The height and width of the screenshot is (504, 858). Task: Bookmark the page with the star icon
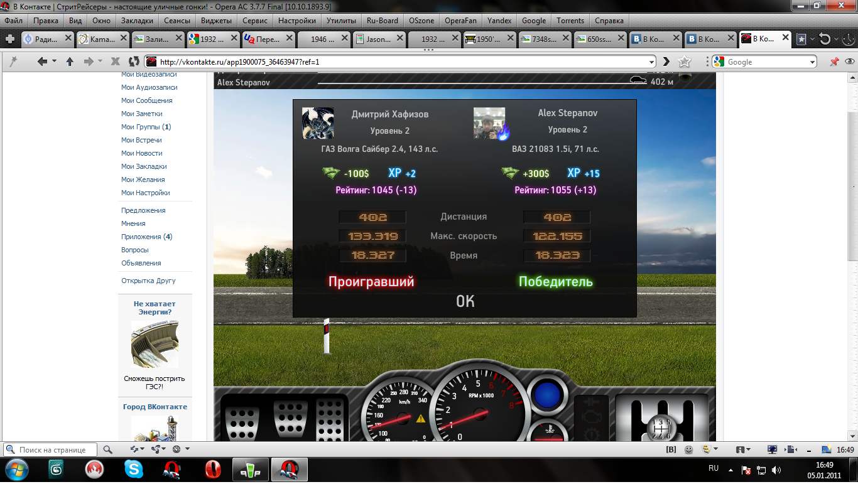[x=685, y=62]
